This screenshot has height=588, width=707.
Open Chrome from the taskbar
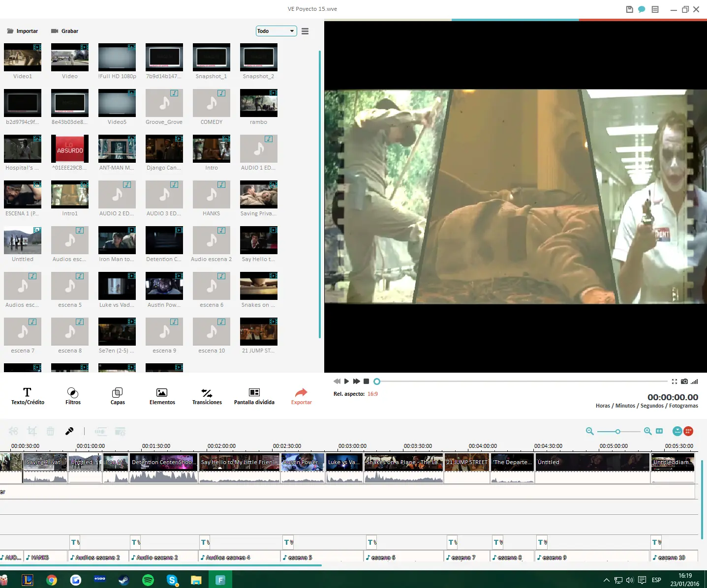pyautogui.click(x=52, y=580)
